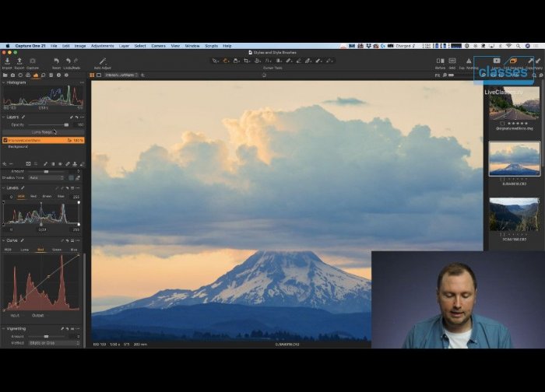
Task: Open the Shadow Tone dropdown
Action: (x=47, y=177)
